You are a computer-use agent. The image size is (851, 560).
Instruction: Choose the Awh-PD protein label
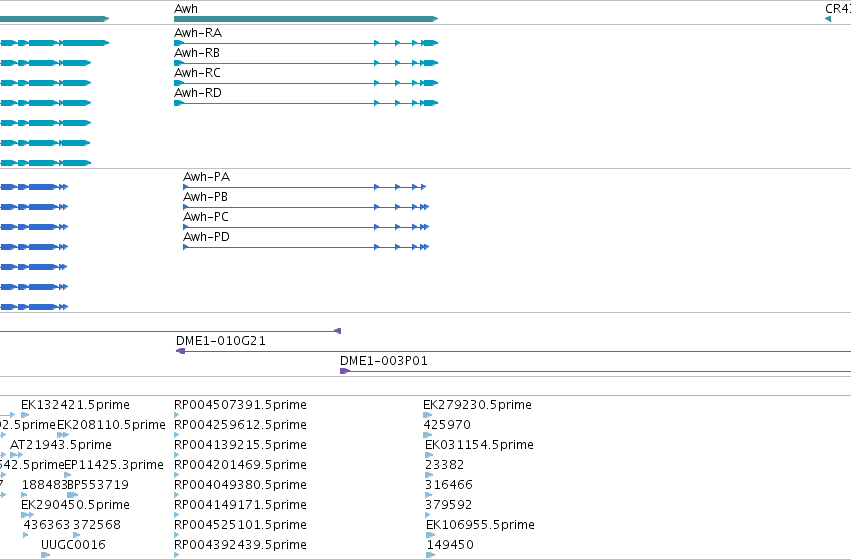206,237
